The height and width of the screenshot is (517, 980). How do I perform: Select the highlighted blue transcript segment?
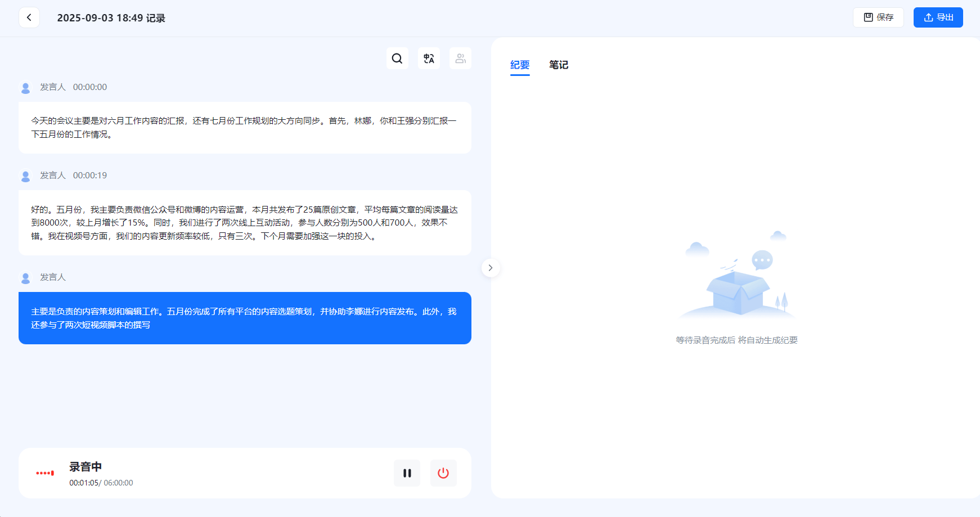pos(245,318)
